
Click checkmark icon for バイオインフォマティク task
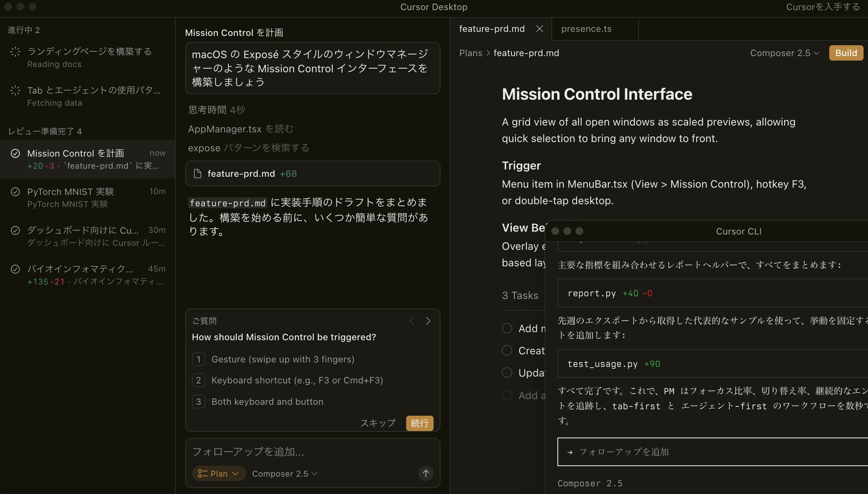pyautogui.click(x=15, y=269)
